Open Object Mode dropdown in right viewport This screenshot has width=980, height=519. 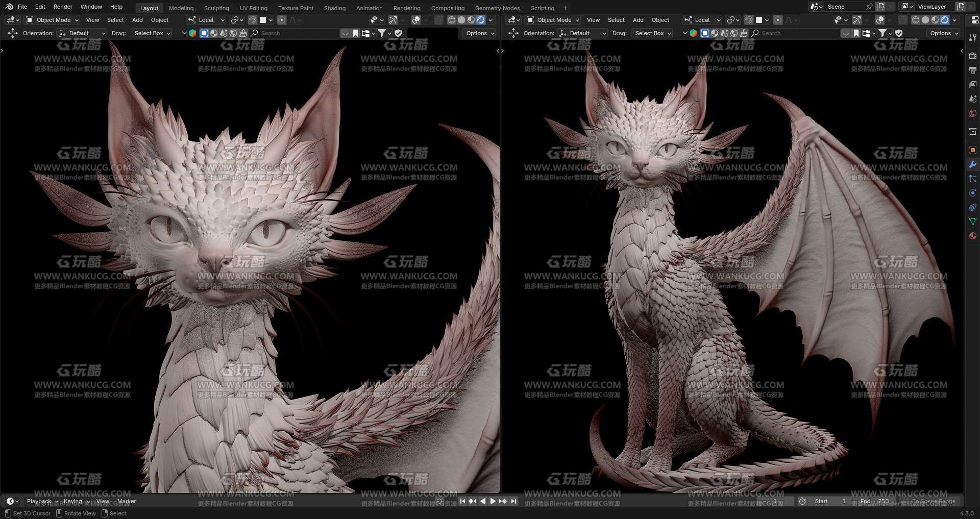[x=553, y=20]
